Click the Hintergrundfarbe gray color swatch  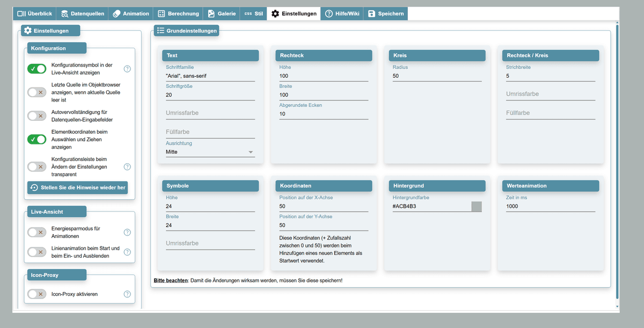tap(477, 206)
